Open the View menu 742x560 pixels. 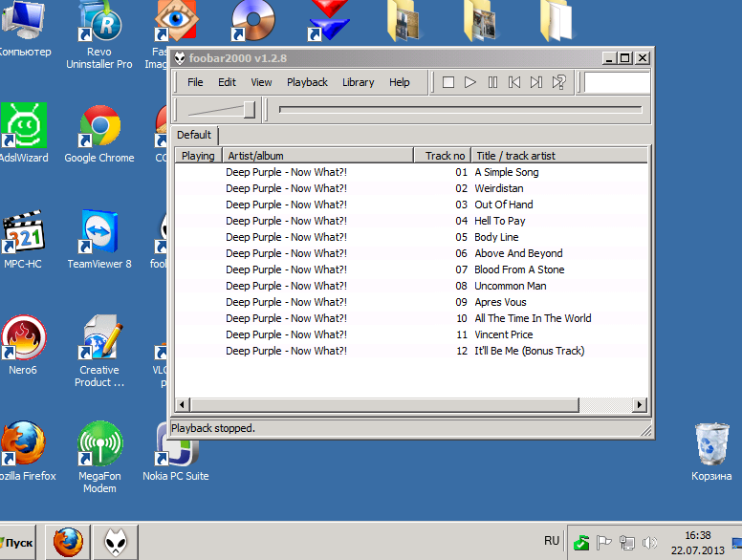(x=261, y=82)
